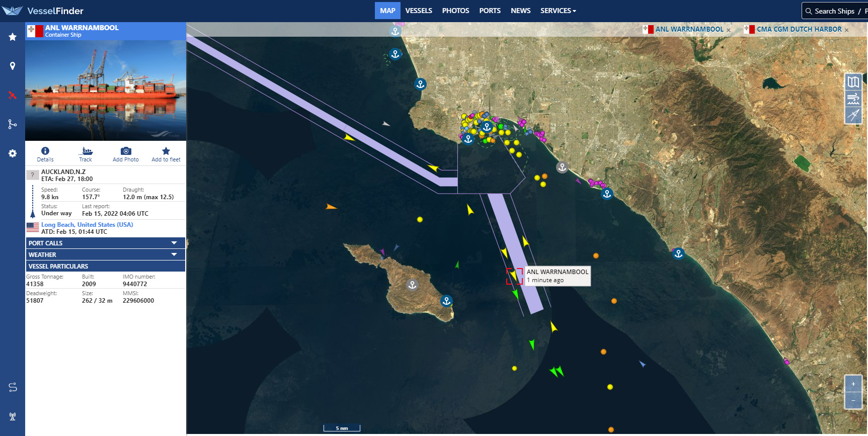Show vessel Track
The height and width of the screenshot is (436, 868).
point(86,154)
